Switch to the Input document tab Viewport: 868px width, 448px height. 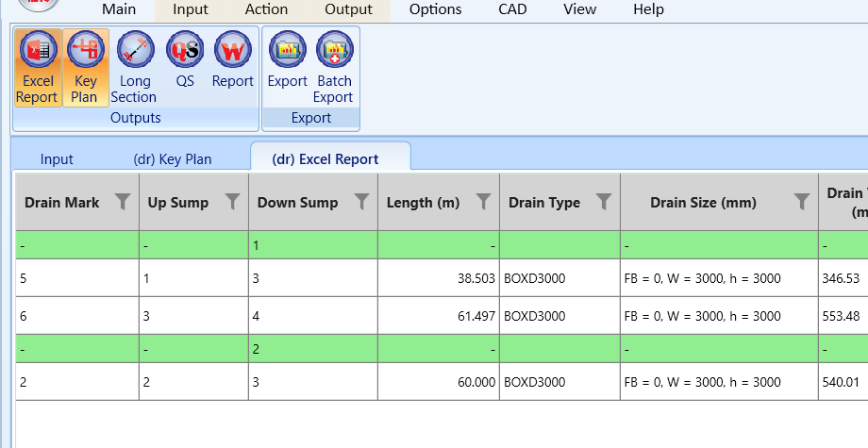[x=57, y=159]
